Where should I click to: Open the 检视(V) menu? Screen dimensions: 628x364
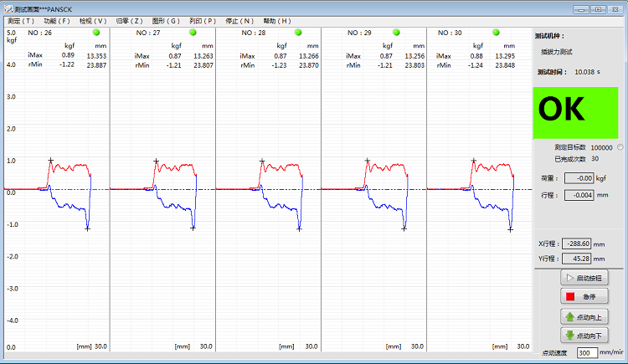pos(93,20)
